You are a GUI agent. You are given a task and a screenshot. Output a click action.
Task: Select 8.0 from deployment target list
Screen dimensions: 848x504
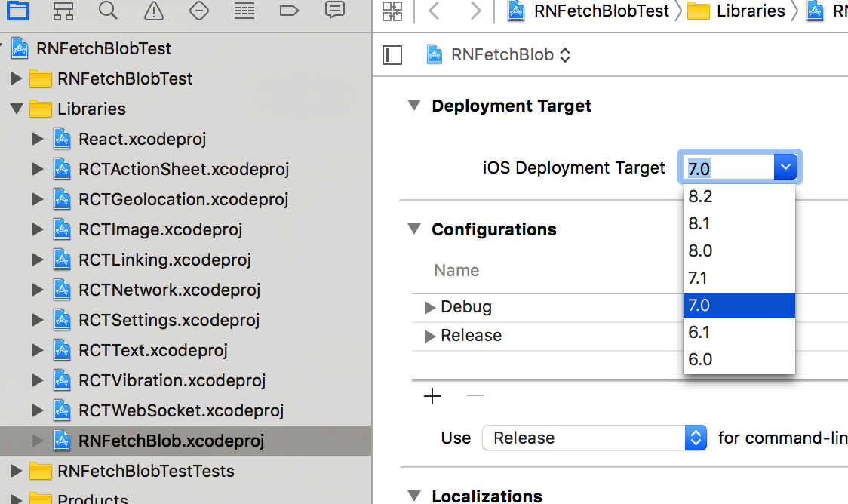click(x=700, y=250)
